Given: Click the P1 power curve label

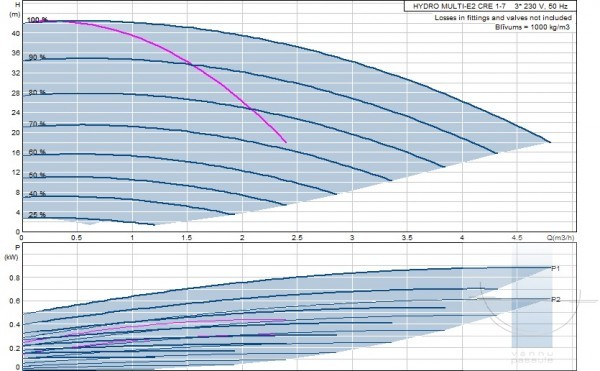Looking at the screenshot, I should (x=556, y=269).
